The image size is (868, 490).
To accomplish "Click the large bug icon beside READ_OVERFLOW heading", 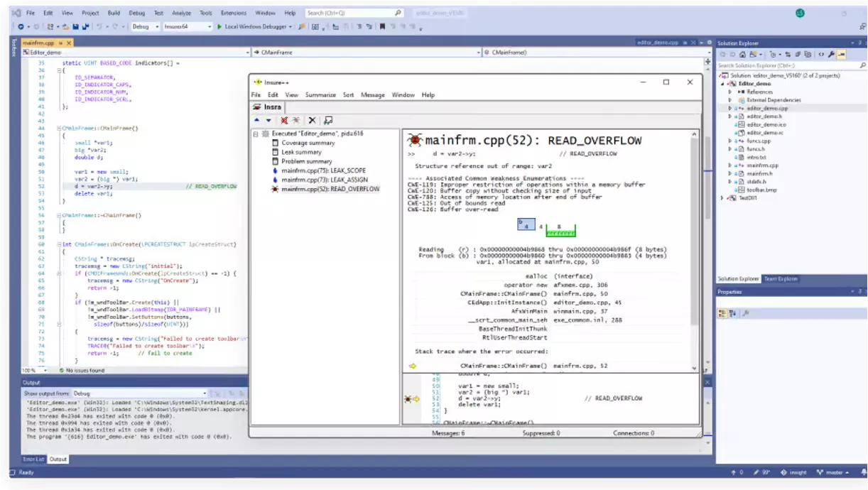I will pos(415,140).
